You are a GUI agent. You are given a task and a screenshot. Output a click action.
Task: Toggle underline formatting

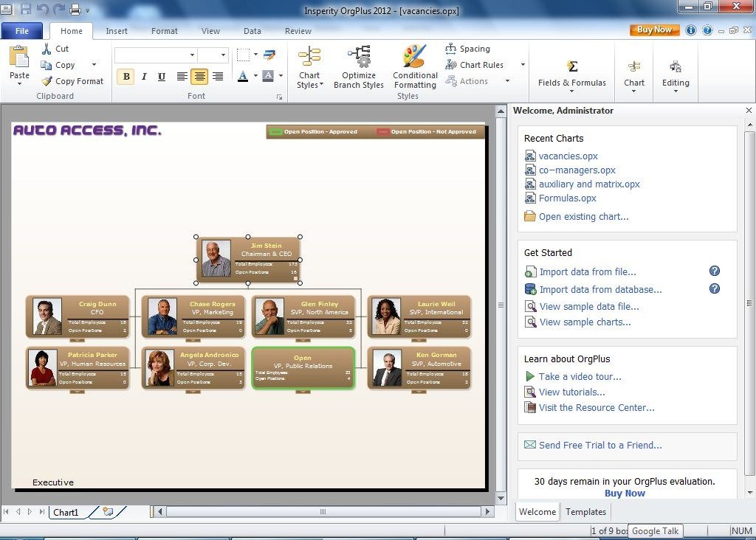tap(162, 76)
